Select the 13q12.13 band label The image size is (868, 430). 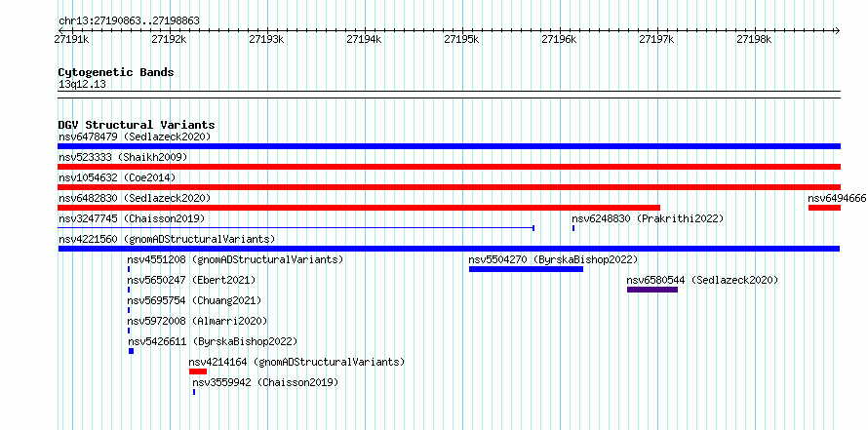[82, 85]
